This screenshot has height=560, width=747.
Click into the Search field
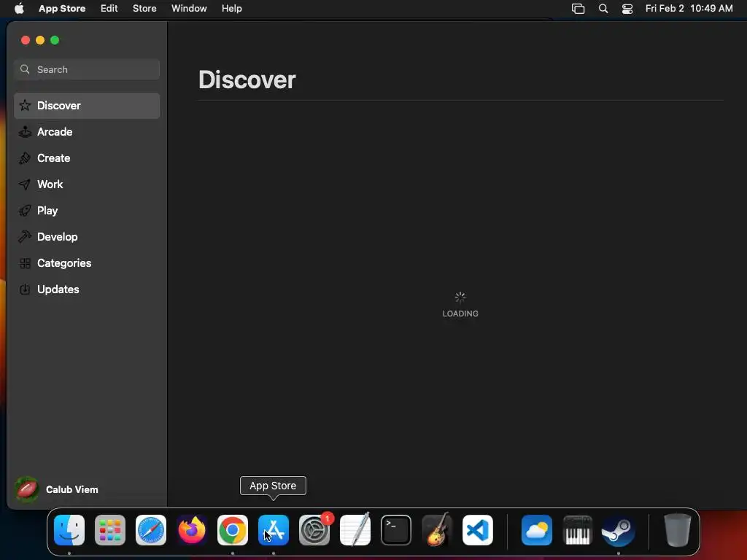click(x=87, y=69)
